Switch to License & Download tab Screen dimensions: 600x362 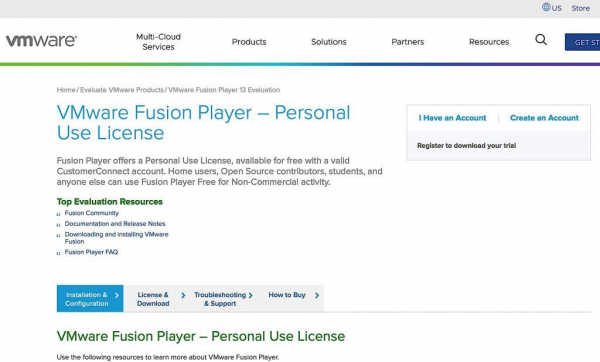click(157, 298)
